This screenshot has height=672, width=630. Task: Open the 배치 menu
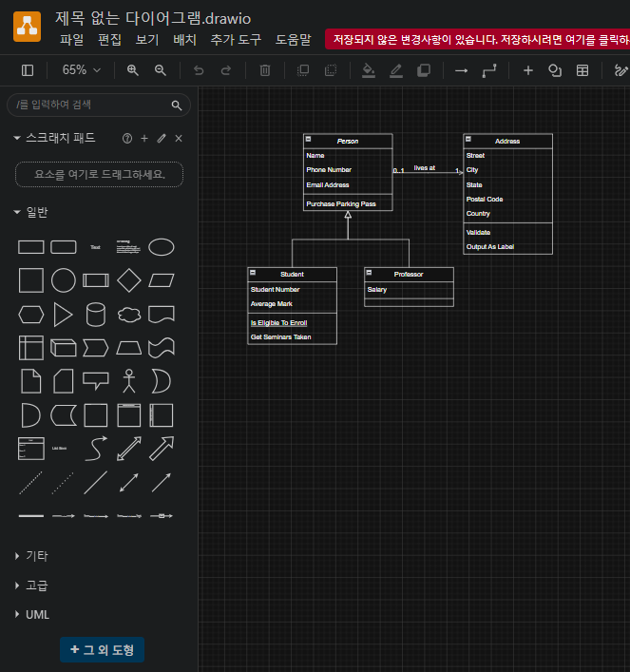click(184, 40)
